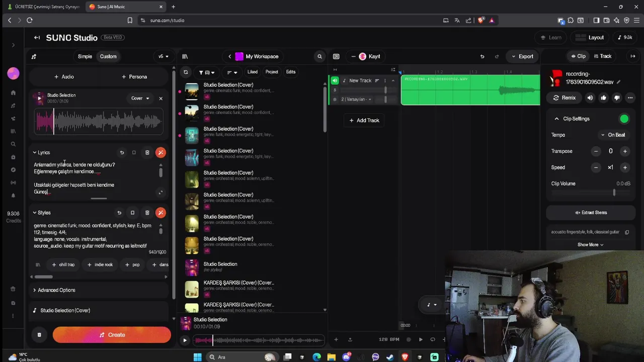This screenshot has width=644, height=362.
Task: Collapse the Styles section
Action: point(42,213)
